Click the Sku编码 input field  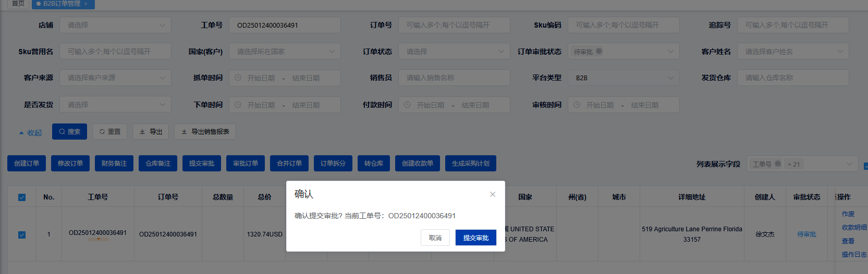624,25
